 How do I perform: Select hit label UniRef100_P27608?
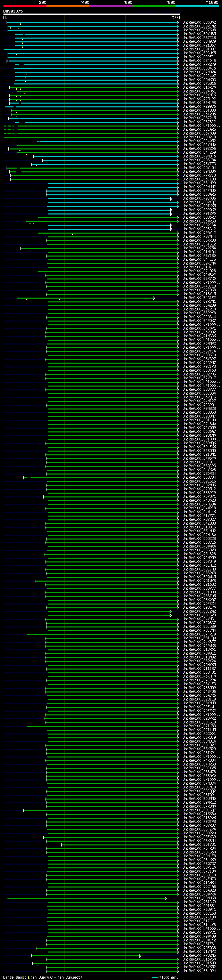click(199, 30)
